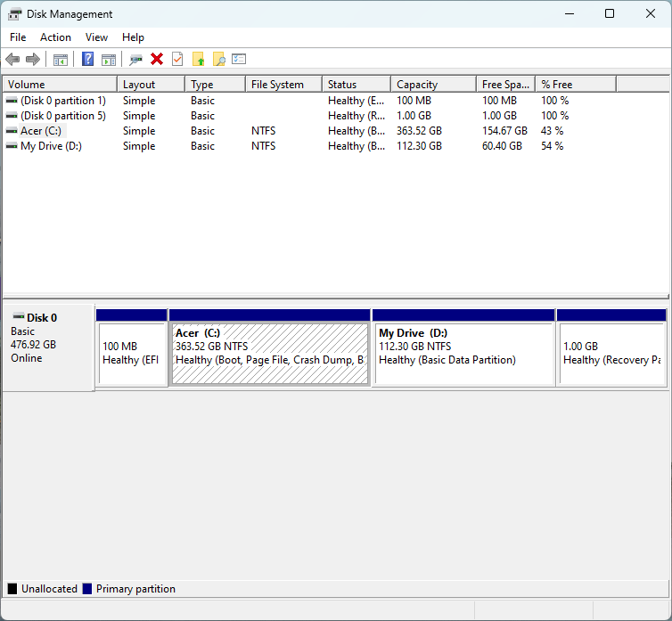Click the Forward arrow toolbar icon

click(x=33, y=59)
